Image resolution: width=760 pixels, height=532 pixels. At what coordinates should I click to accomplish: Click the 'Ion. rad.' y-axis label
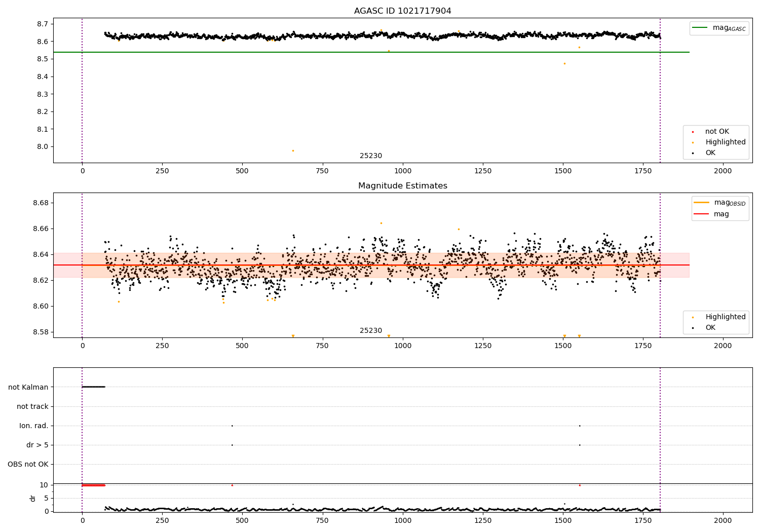coord(34,426)
